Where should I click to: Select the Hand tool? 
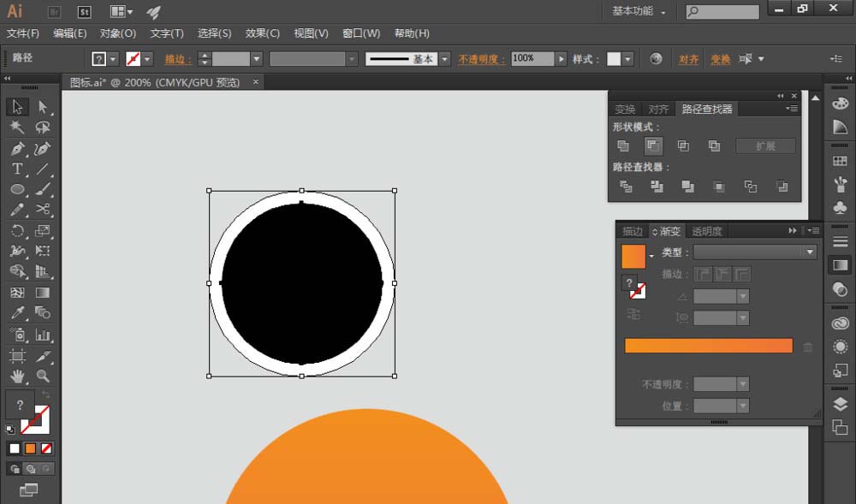[x=17, y=376]
